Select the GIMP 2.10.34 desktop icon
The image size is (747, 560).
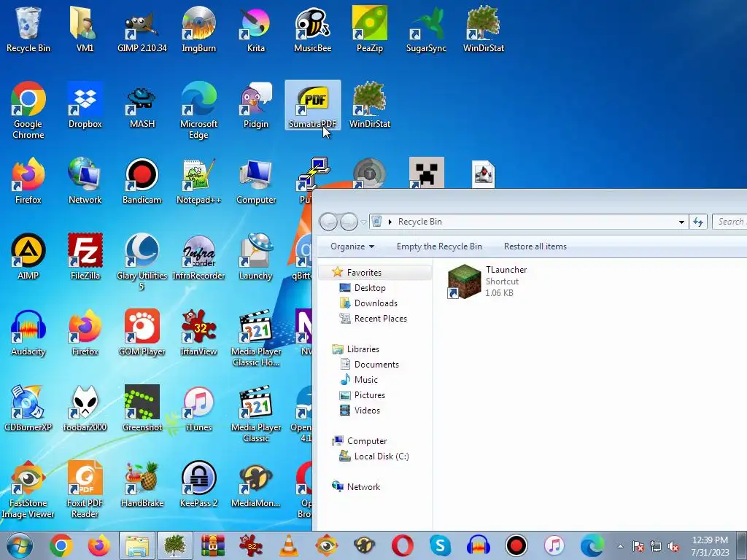pyautogui.click(x=142, y=29)
